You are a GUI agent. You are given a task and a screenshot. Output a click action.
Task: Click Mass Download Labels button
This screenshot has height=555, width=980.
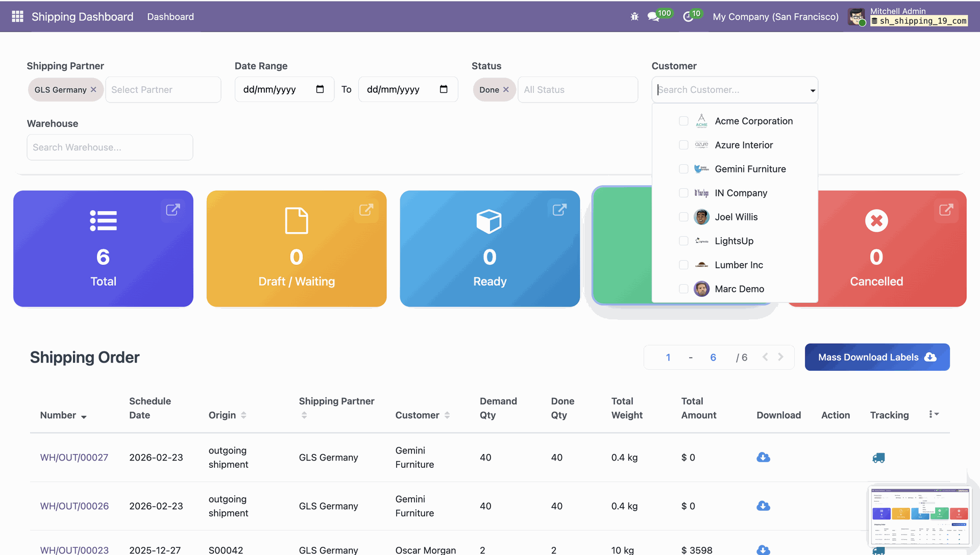(877, 357)
